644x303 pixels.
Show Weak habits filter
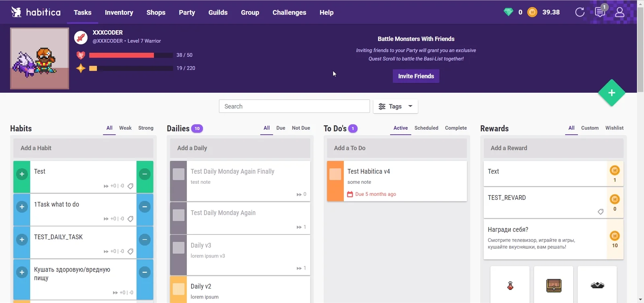click(x=125, y=128)
